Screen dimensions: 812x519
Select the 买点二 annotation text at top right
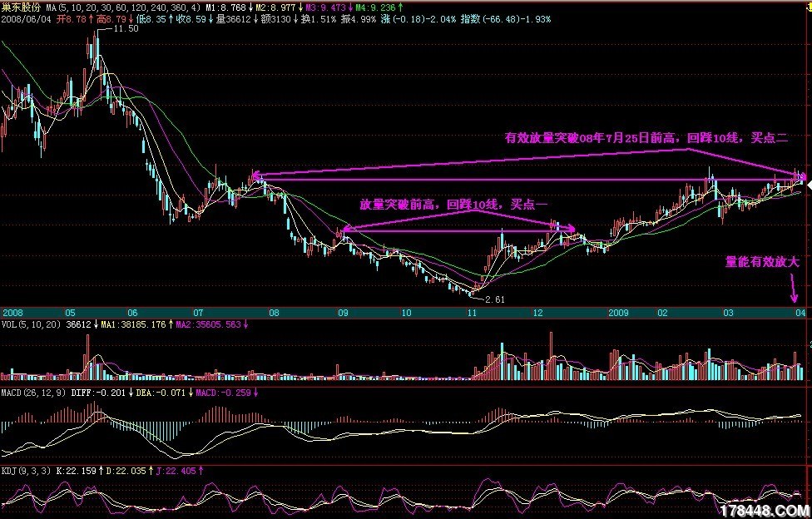tap(646, 137)
